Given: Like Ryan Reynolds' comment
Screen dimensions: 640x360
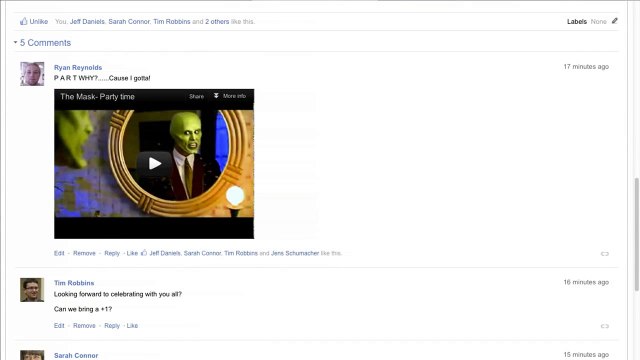Looking at the screenshot, I should pos(132,253).
